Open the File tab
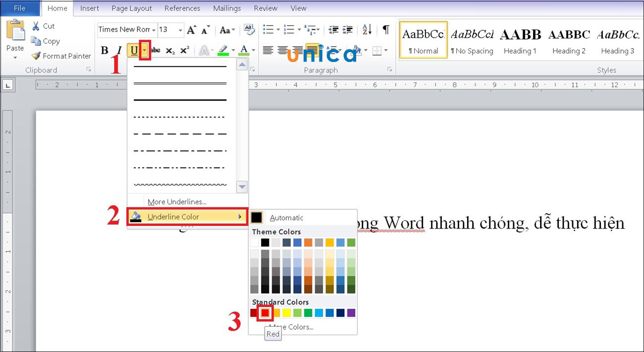644x352 pixels. [19, 8]
